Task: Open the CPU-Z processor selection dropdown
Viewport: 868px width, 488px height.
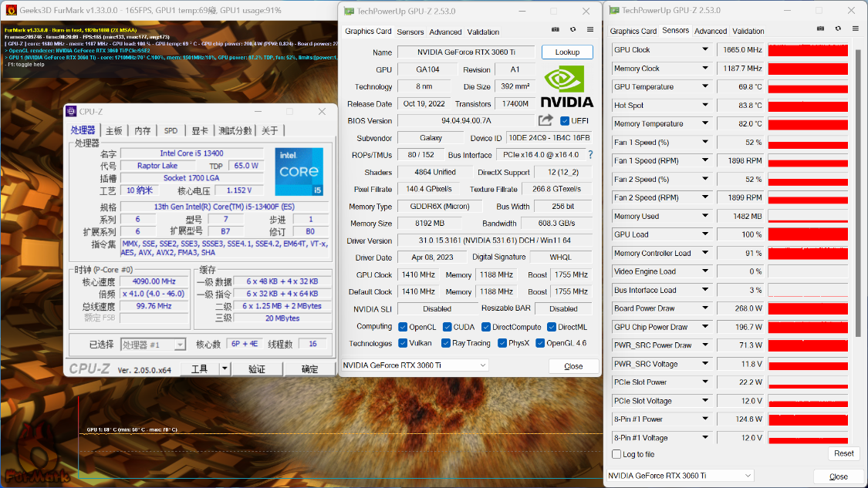Action: click(x=180, y=345)
